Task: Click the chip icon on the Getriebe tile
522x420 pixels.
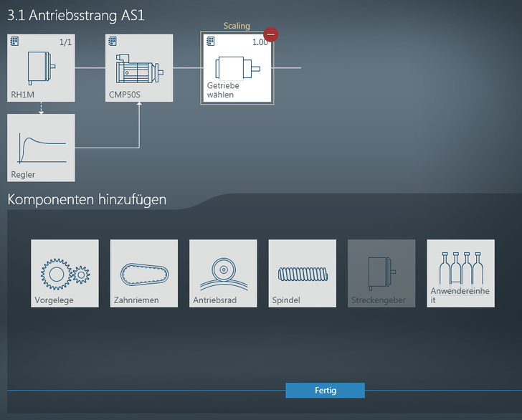Action: pyautogui.click(x=211, y=42)
